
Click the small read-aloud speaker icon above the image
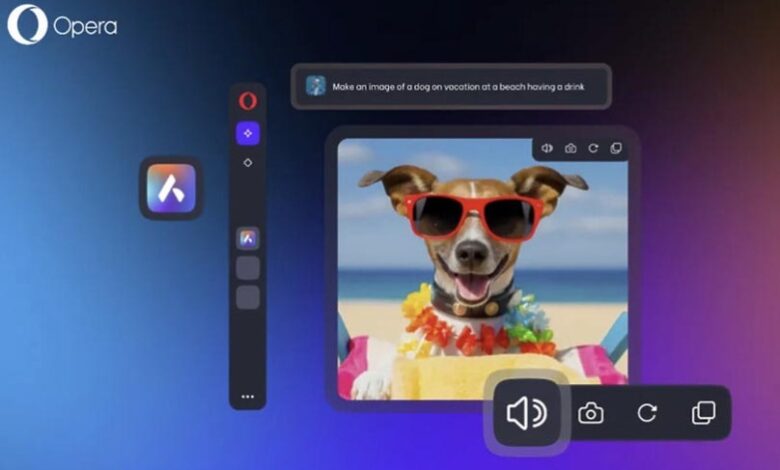pyautogui.click(x=547, y=148)
